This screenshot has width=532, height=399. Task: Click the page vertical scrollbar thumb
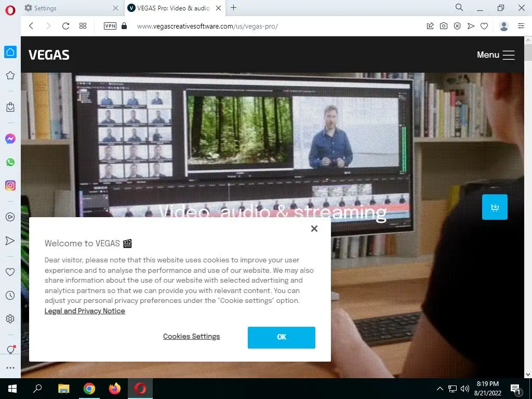pyautogui.click(x=528, y=52)
